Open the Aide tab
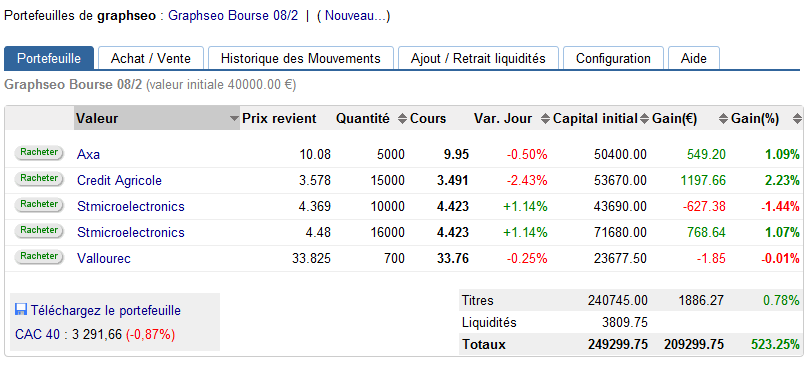Viewport: 811px width, 366px height. (x=694, y=58)
